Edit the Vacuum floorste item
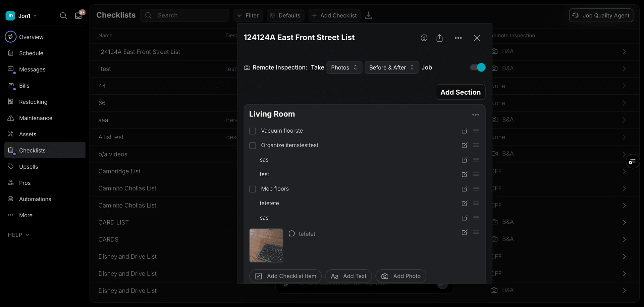Screen dimensions: 644x307 [464, 131]
